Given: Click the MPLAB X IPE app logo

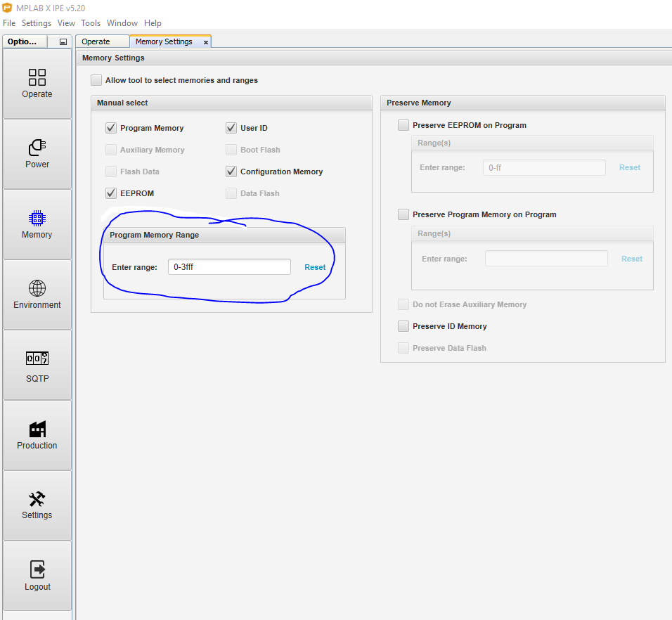Looking at the screenshot, I should pos(7,8).
